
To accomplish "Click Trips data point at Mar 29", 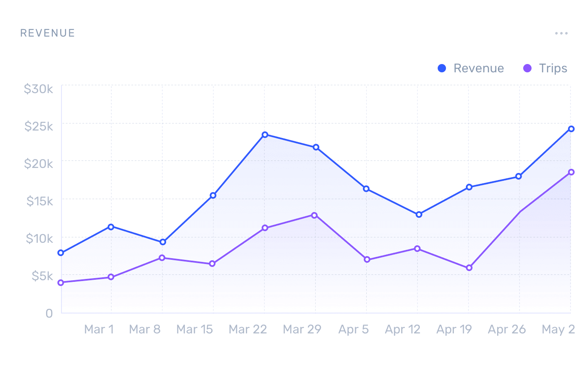I will coord(314,215).
